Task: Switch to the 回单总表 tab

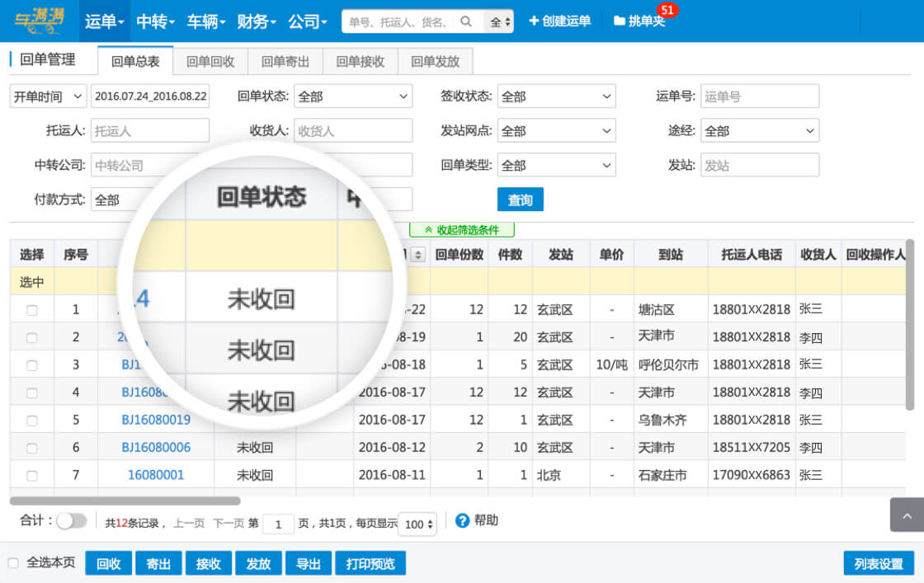Action: click(x=135, y=61)
